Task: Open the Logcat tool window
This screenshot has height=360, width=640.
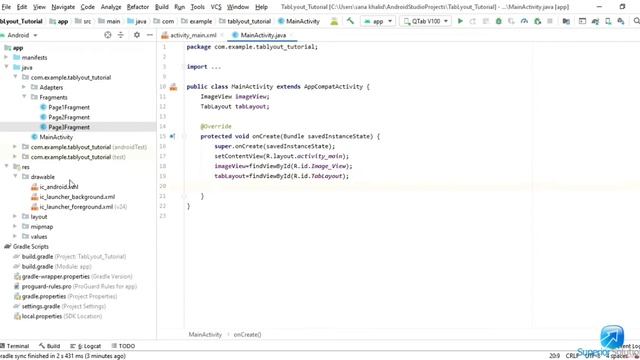Action: 86,346
